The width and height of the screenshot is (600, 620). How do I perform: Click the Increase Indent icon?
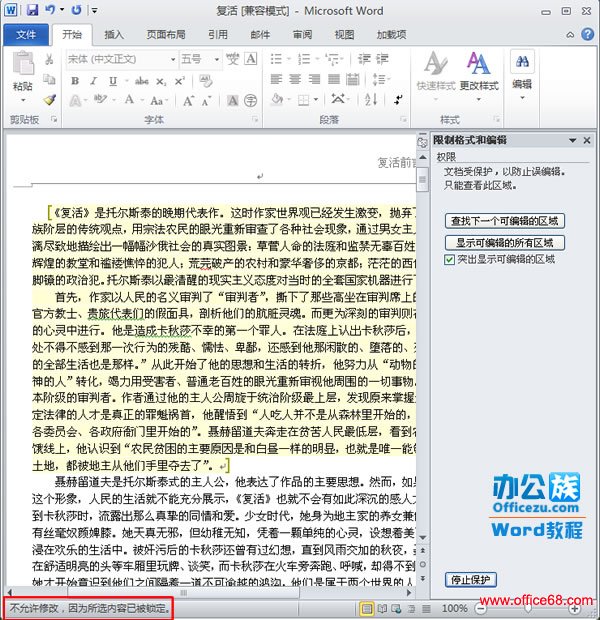tap(382, 59)
